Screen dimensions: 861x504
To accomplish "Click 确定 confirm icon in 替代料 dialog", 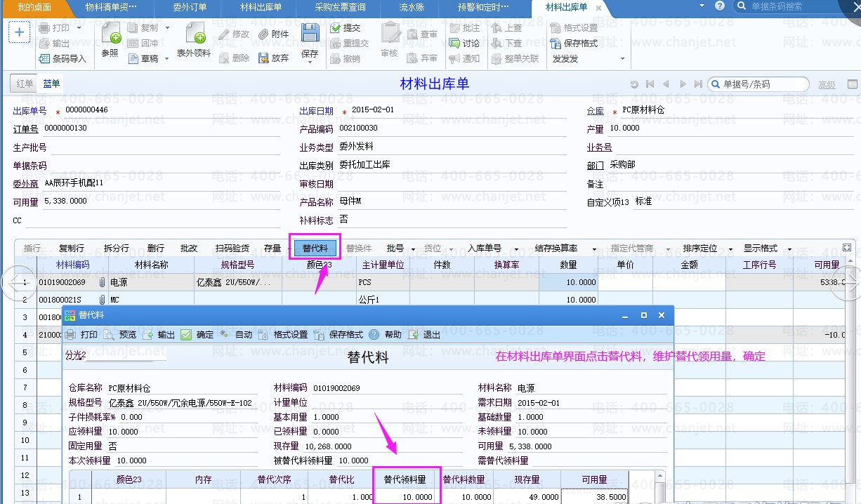I will (186, 335).
